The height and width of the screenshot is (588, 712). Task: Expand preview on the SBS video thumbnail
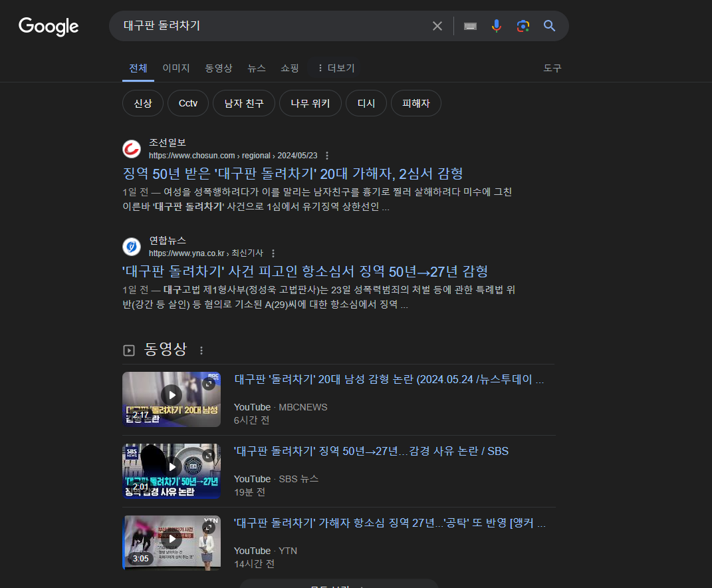(209, 456)
